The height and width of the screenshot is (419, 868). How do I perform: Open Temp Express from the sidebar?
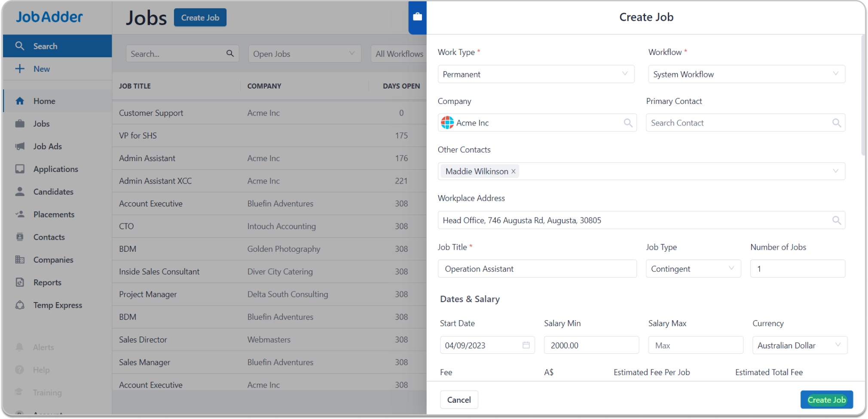point(58,305)
